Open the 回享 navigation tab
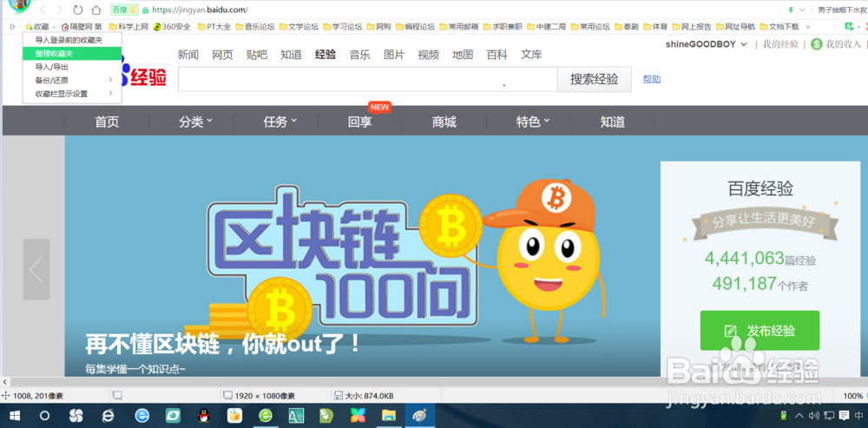 pos(360,122)
